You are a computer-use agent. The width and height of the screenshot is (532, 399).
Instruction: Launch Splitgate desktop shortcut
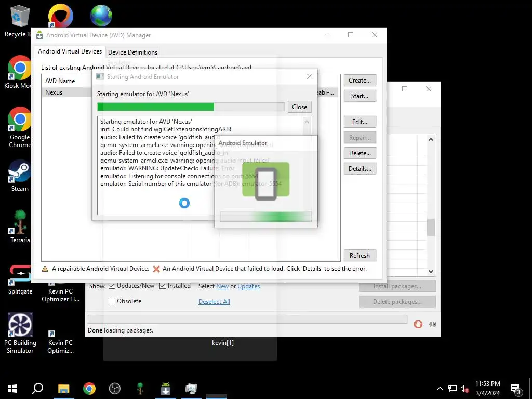pos(20,280)
